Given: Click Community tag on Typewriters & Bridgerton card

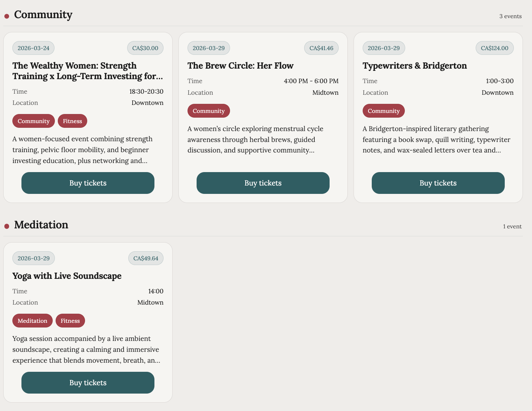Looking at the screenshot, I should point(383,111).
